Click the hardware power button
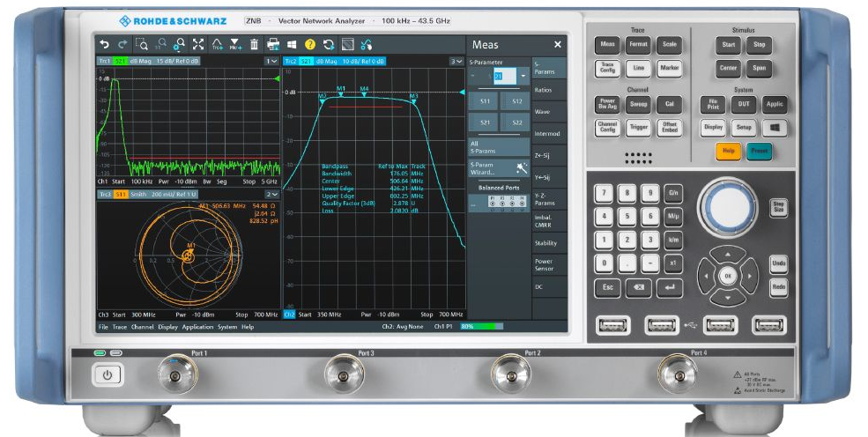The height and width of the screenshot is (437, 868). coord(108,375)
